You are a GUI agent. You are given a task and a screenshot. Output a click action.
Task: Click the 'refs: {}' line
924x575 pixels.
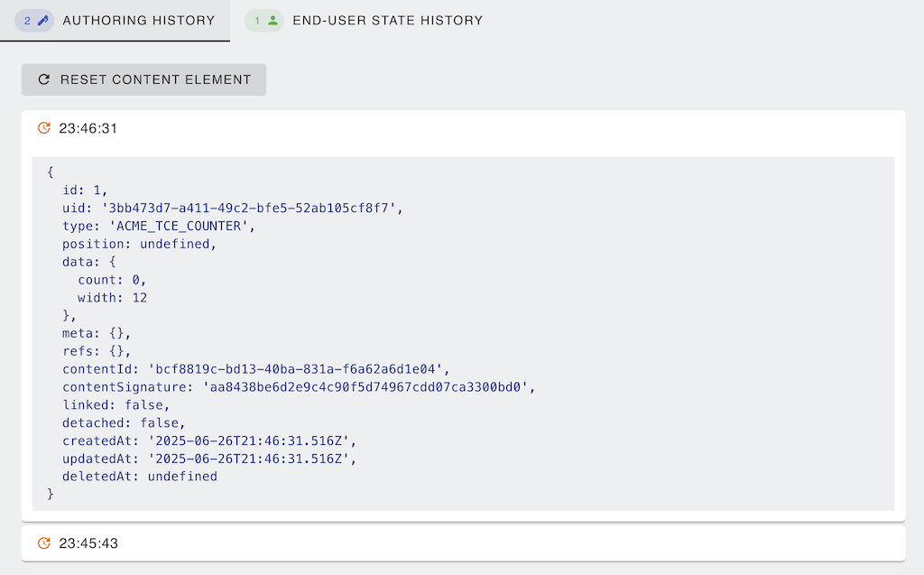[97, 351]
